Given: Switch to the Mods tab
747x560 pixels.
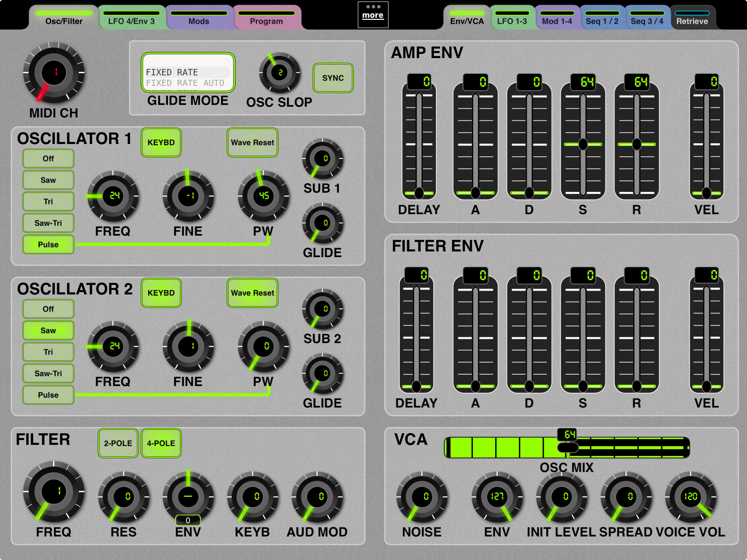Looking at the screenshot, I should click(199, 17).
